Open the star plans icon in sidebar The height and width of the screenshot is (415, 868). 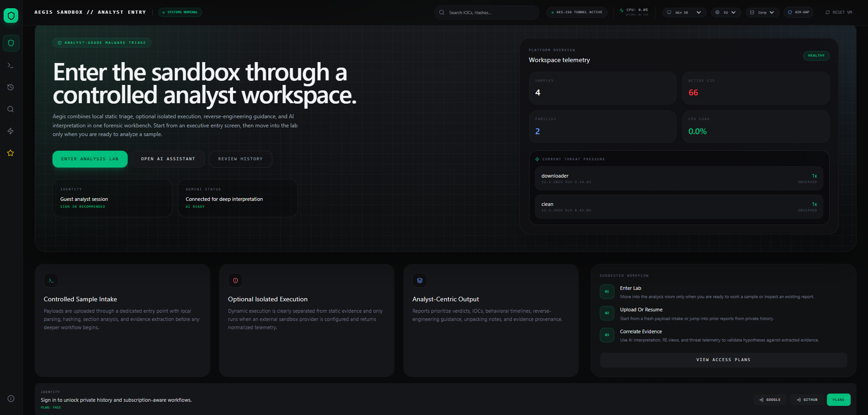tap(10, 153)
